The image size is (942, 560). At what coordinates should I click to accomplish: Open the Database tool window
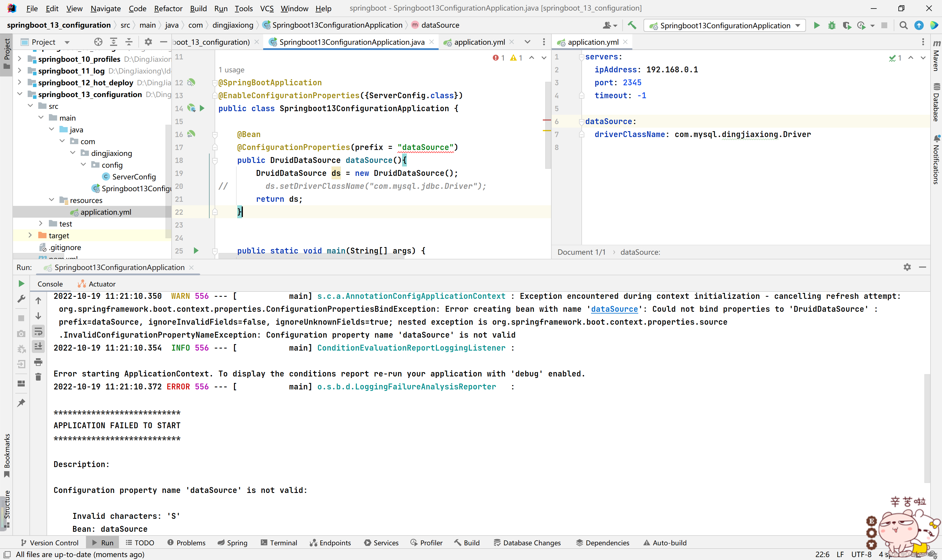936,103
